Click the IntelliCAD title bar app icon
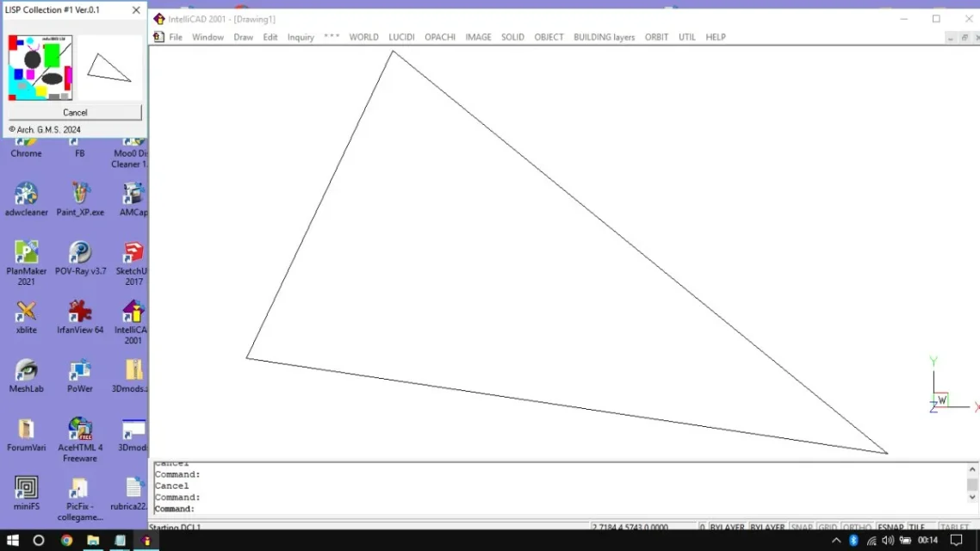Screen dimensions: 980x551 [159, 19]
